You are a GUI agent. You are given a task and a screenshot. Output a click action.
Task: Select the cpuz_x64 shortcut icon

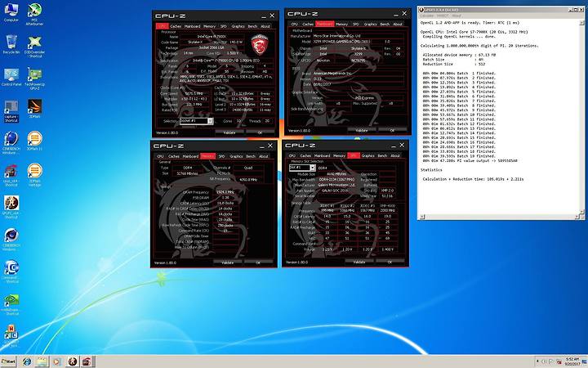[x=11, y=175]
